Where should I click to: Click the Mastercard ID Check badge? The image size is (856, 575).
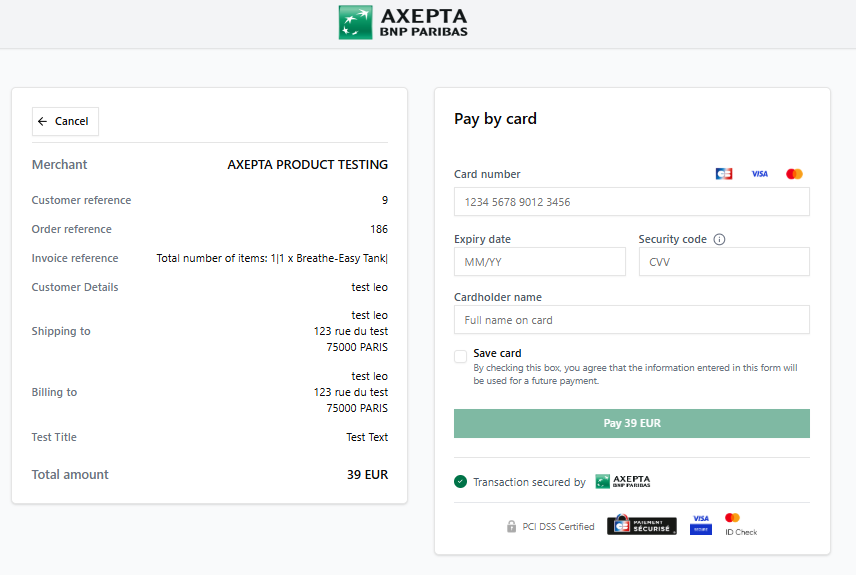741,525
